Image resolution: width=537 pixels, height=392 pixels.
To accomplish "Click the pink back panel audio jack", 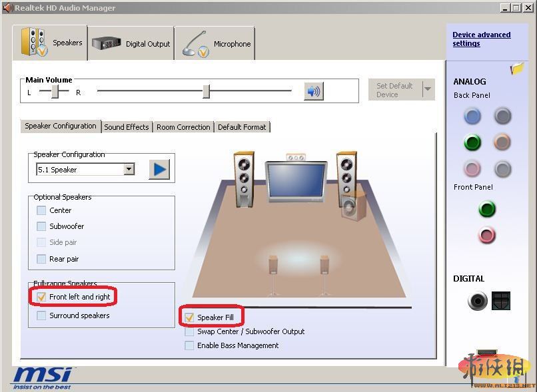I will pos(472,169).
